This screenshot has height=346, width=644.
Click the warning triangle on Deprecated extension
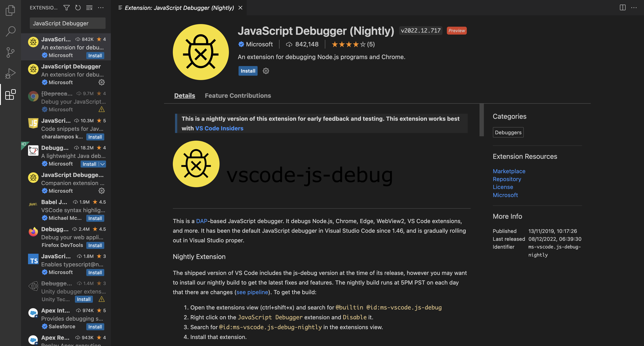pyautogui.click(x=101, y=110)
